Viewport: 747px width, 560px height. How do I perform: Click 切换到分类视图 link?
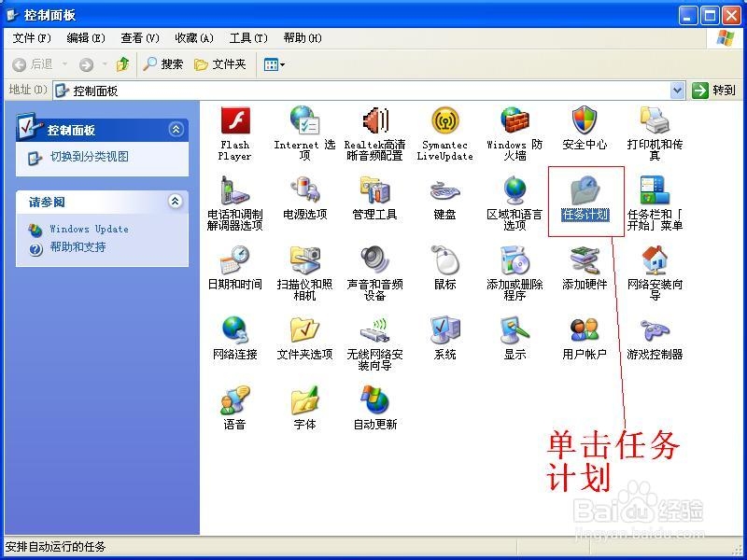point(89,157)
